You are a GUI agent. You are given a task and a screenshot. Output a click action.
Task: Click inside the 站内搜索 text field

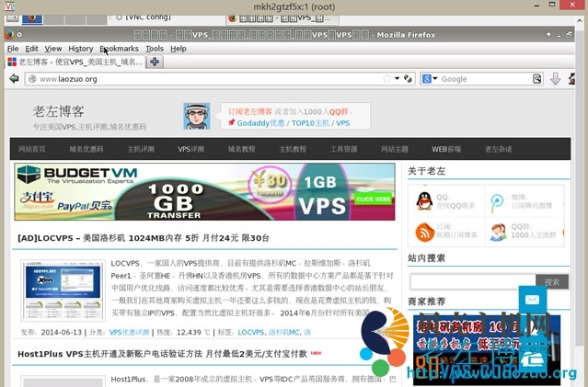[470, 282]
